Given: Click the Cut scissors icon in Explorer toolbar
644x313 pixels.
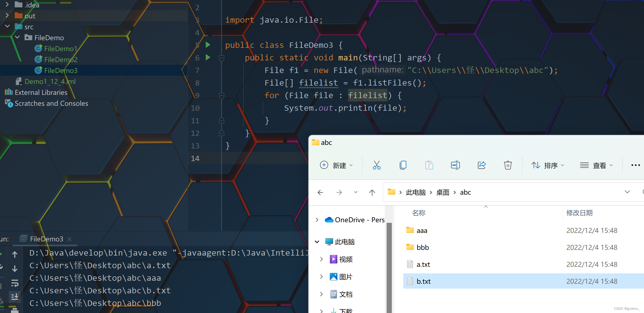Looking at the screenshot, I should click(377, 165).
